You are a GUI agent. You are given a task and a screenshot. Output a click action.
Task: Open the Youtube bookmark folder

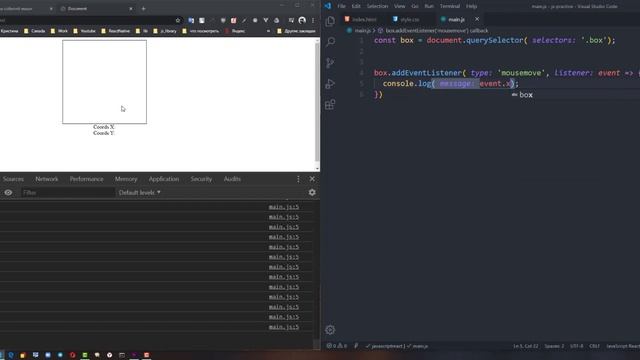[84, 31]
